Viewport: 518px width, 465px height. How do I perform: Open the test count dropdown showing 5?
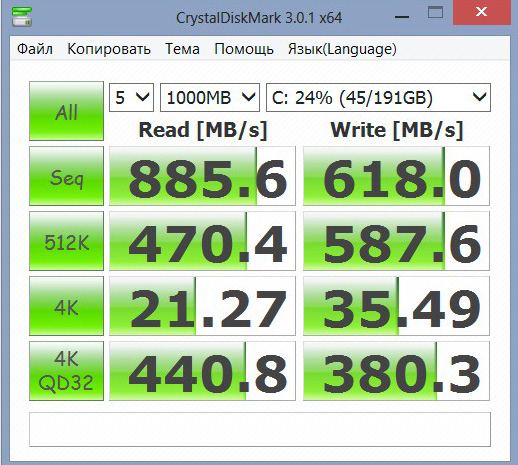pos(131,97)
